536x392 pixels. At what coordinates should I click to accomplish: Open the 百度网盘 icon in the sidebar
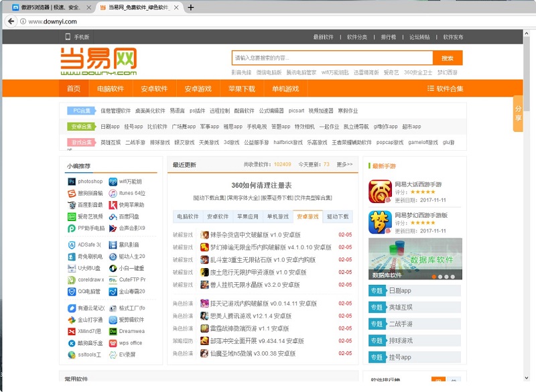coord(111,216)
